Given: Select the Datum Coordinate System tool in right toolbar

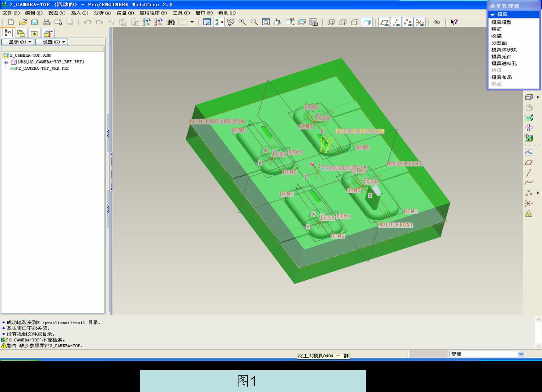Looking at the screenshot, I should click(x=529, y=203).
